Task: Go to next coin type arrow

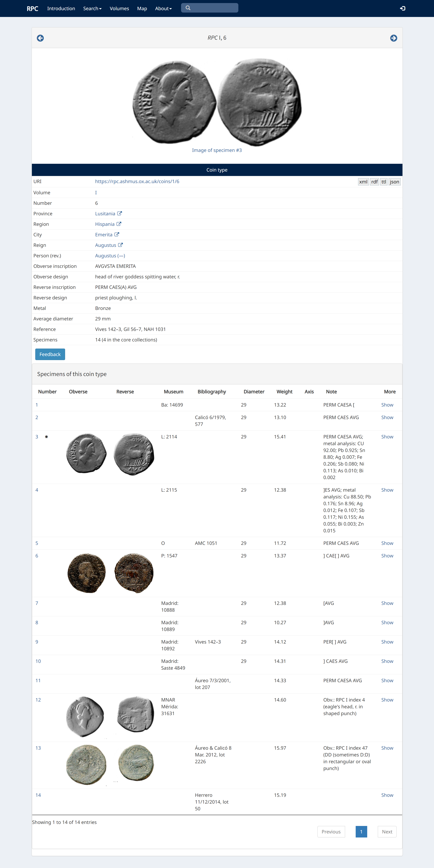Action: click(393, 38)
